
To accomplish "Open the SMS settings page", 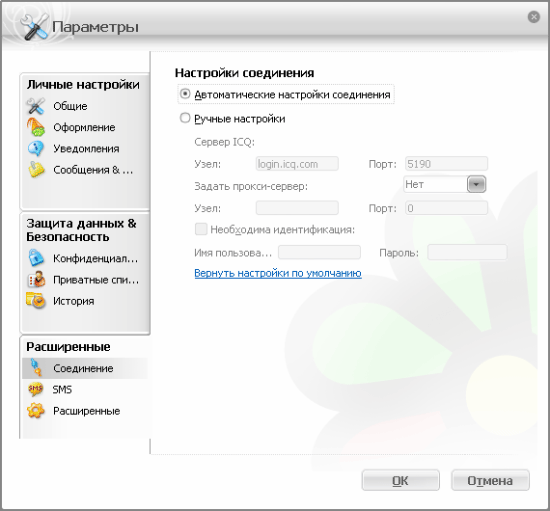I will coord(62,389).
